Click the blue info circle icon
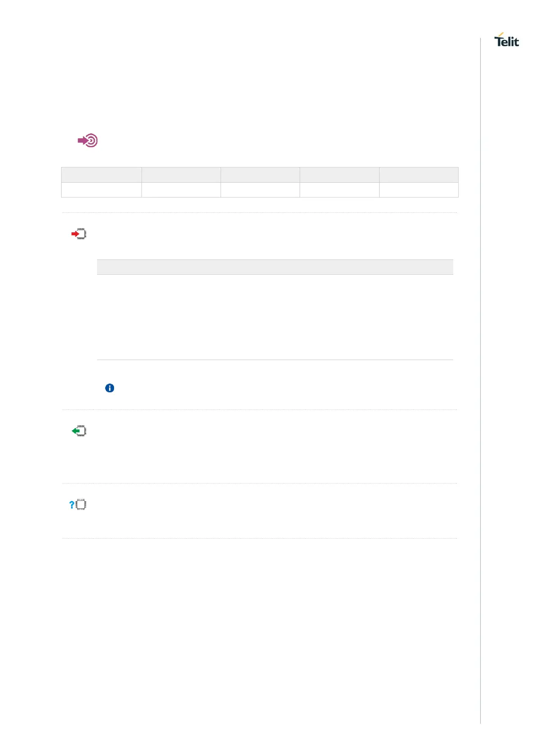This screenshot has width=535, height=756. click(110, 388)
